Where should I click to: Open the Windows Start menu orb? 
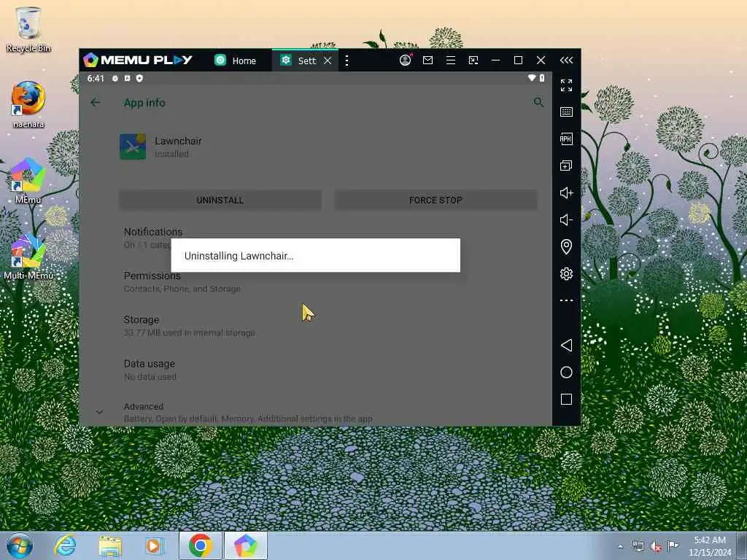(x=20, y=545)
